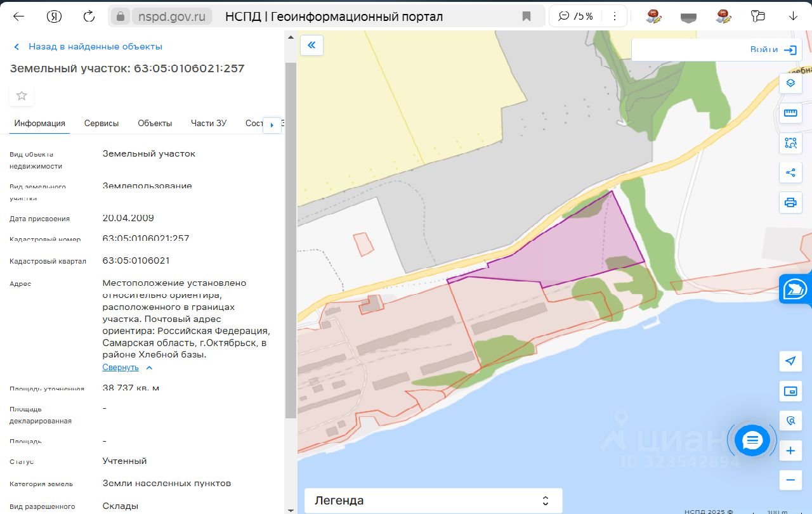Click the info panel vertical scrollbar
Screen dimensions: 812x514
pyautogui.click(x=291, y=241)
